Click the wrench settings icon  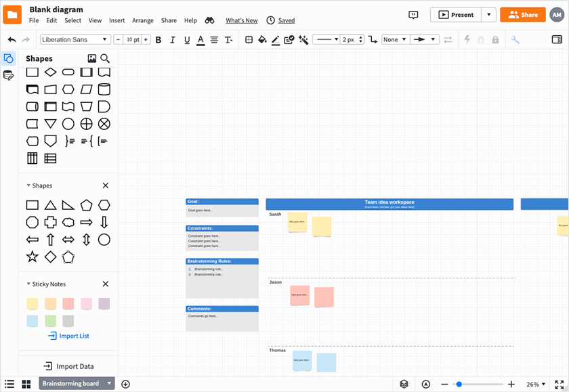[515, 39]
